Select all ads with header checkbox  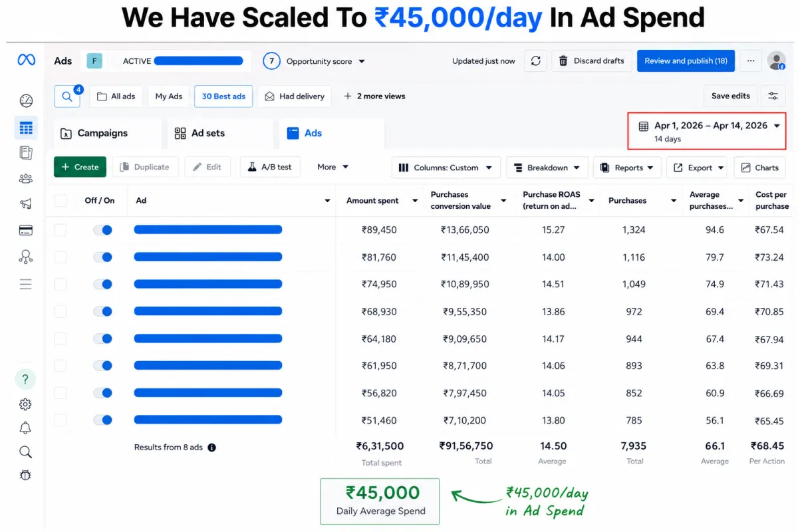(x=61, y=200)
